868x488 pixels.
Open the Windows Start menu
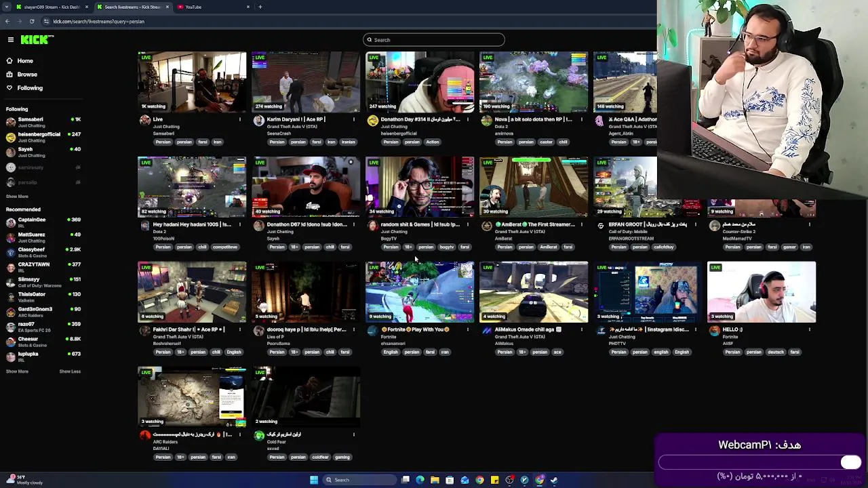(313, 480)
